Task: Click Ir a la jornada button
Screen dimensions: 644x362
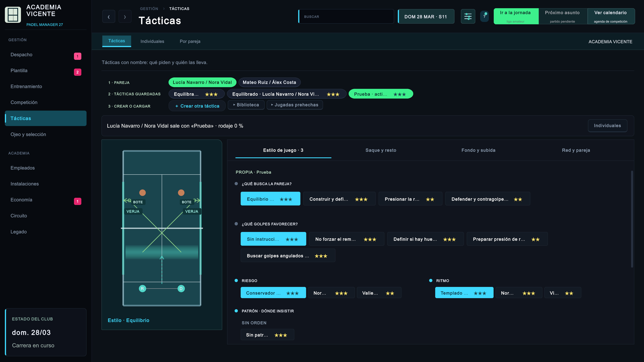Action: pos(516,16)
